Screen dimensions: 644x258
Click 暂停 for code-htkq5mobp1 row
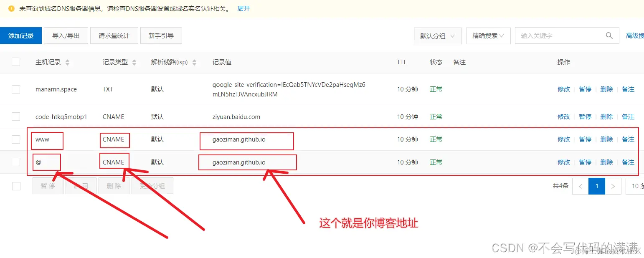585,117
